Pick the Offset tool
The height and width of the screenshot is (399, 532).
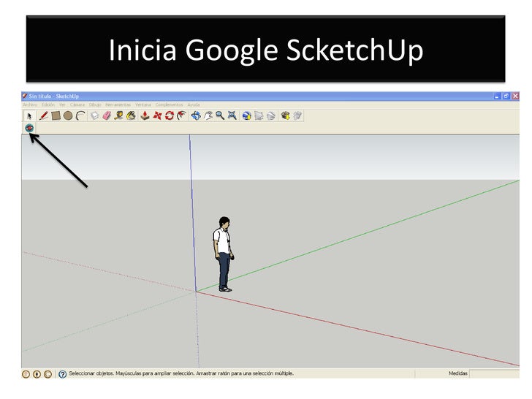click(x=182, y=116)
